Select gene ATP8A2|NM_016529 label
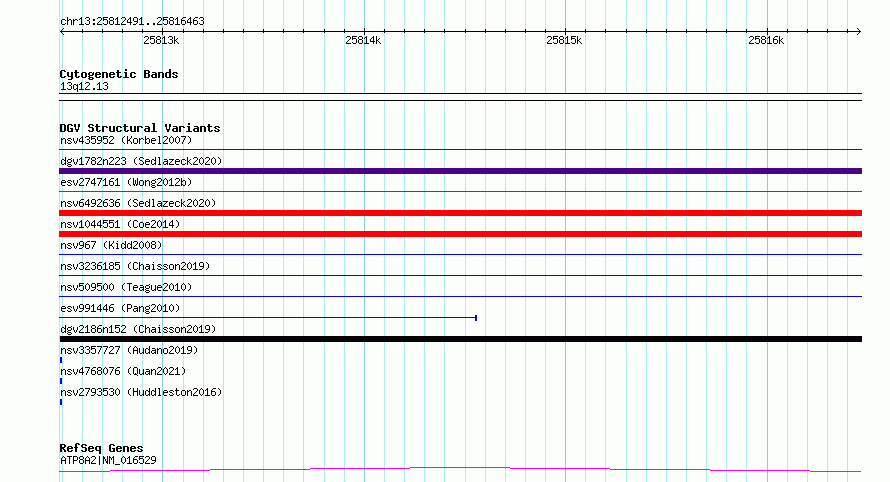Image resolution: width=890 pixels, height=482 pixels. 108,460
